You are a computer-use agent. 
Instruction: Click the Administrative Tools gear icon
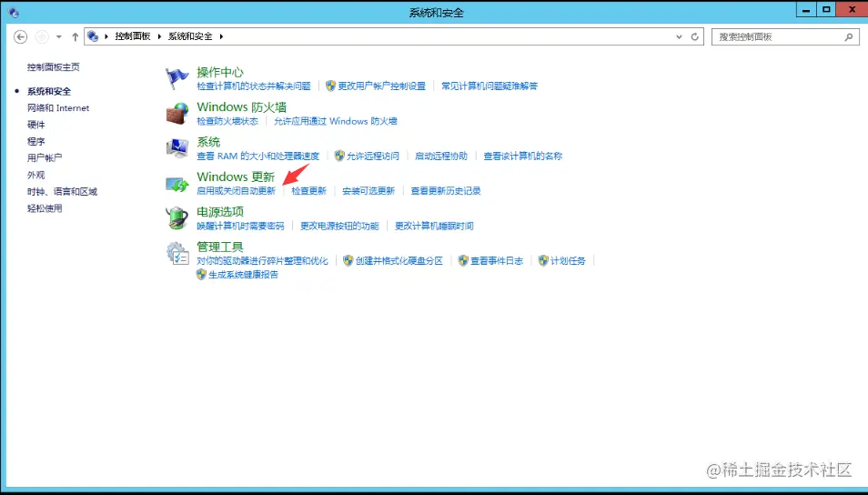tap(177, 254)
